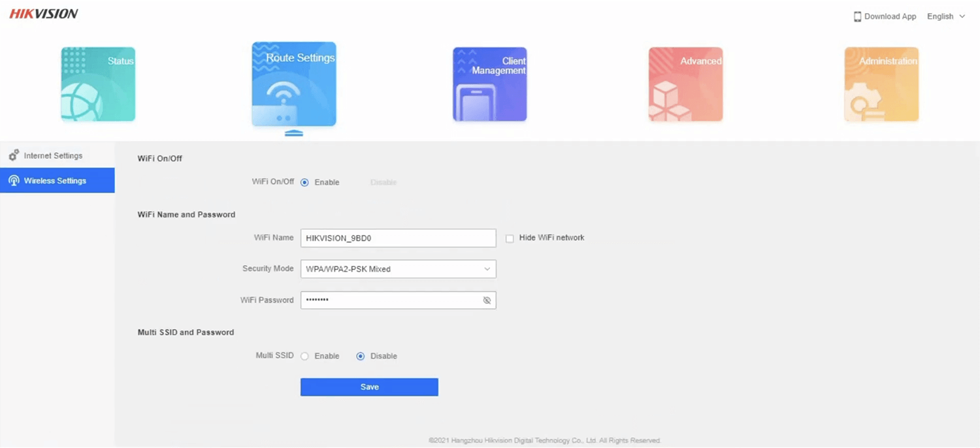980x448 pixels.
Task: Select Multi SSID Disable radio button
Action: click(x=361, y=357)
